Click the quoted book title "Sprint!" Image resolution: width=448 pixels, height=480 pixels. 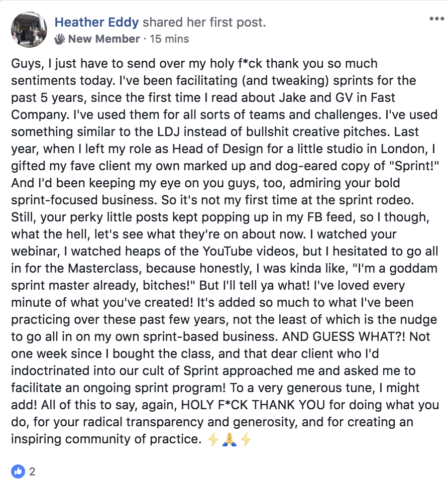point(414,166)
